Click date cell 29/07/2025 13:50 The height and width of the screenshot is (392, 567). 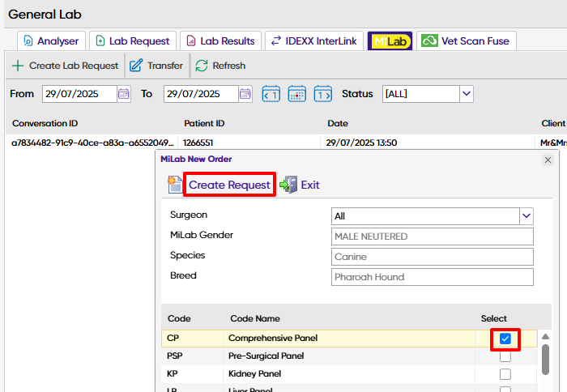pyautogui.click(x=361, y=143)
